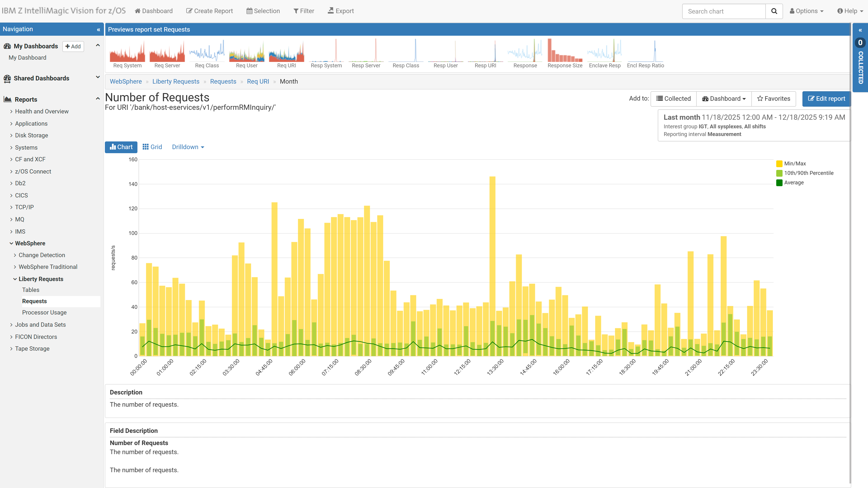
Task: Open the Resp System preview thumbnail
Action: point(326,54)
